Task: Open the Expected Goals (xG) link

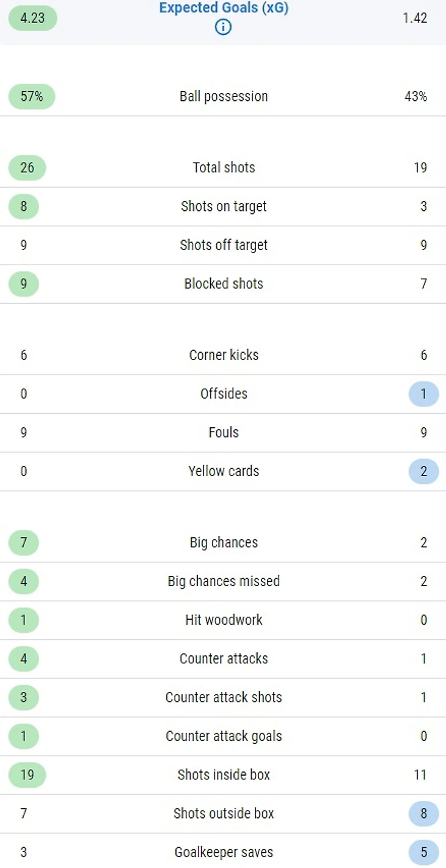Action: 224,9
